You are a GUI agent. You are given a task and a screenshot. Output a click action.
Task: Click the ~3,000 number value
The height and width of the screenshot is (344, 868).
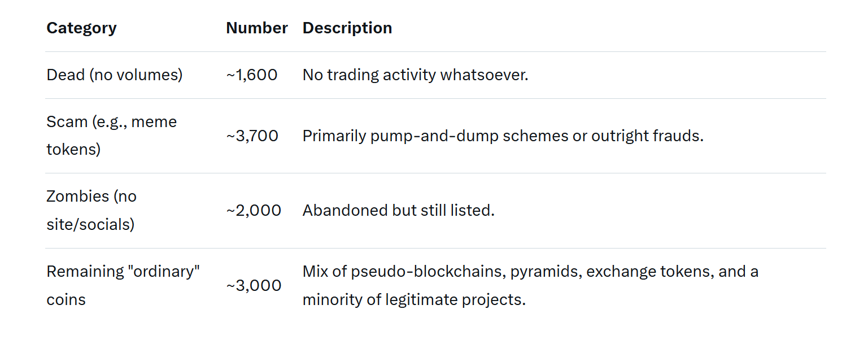click(254, 285)
